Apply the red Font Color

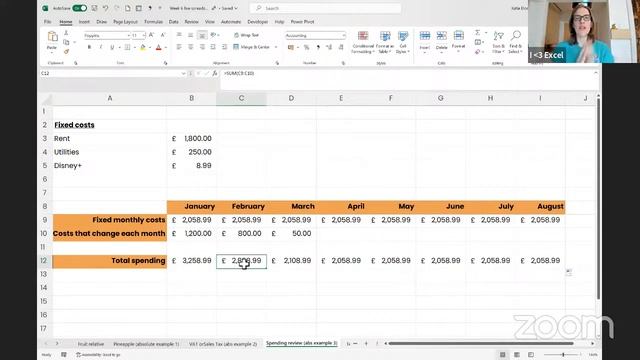point(159,48)
